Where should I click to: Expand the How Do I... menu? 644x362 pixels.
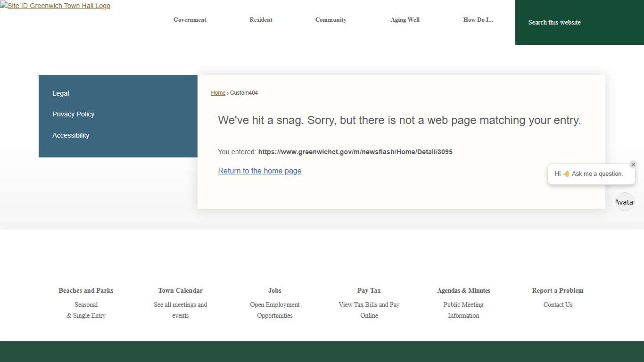tap(478, 20)
